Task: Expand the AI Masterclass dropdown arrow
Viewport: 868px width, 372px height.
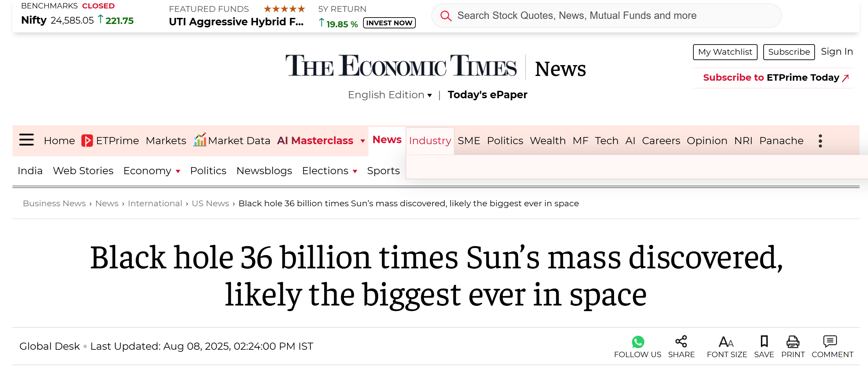Action: tap(363, 141)
